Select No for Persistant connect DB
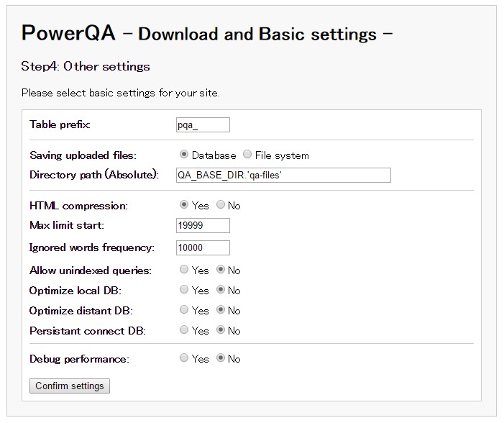The image size is (504, 423). 221,330
